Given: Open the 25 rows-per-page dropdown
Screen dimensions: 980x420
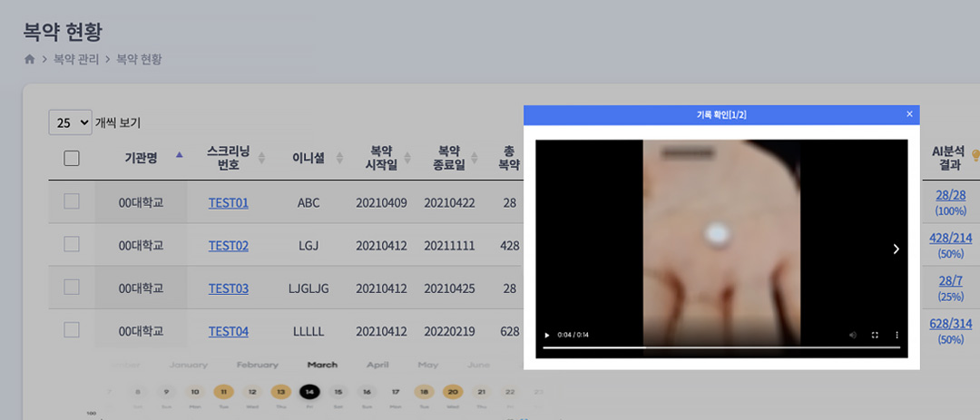Looking at the screenshot, I should click(x=70, y=122).
